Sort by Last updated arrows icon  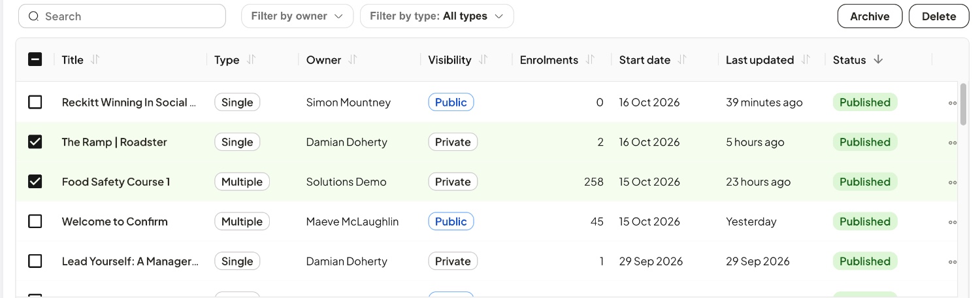[x=806, y=59]
